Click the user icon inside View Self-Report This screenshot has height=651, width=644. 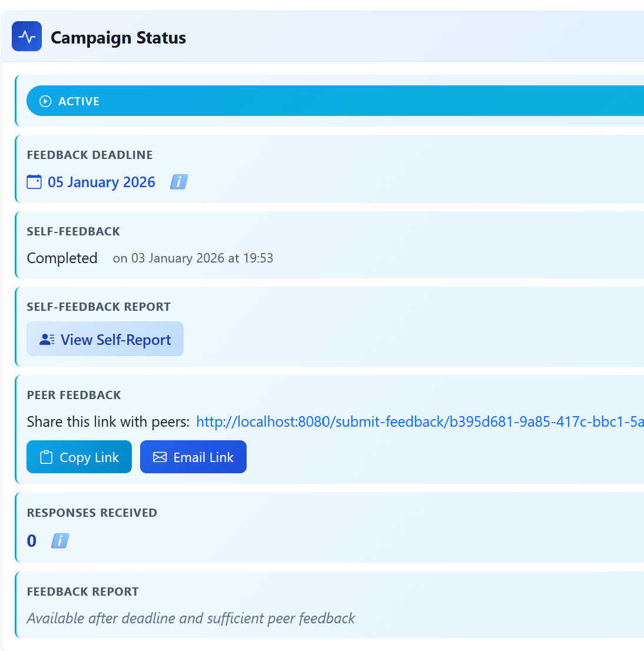pyautogui.click(x=46, y=338)
